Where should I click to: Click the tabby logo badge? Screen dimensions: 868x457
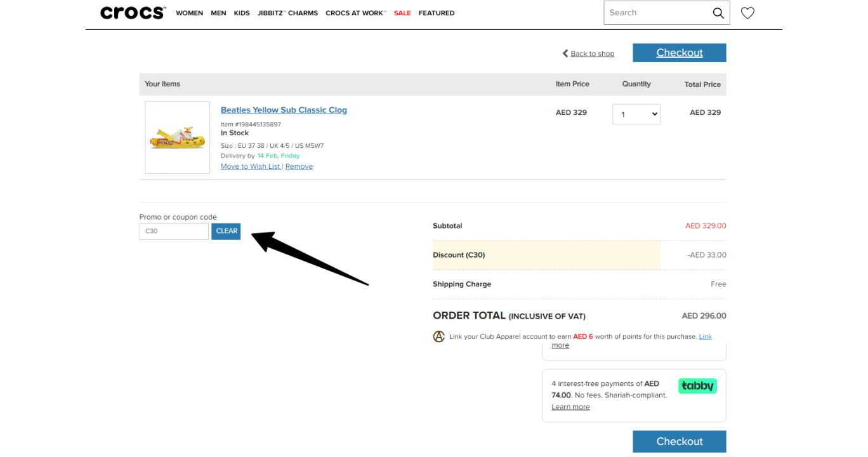(x=697, y=386)
